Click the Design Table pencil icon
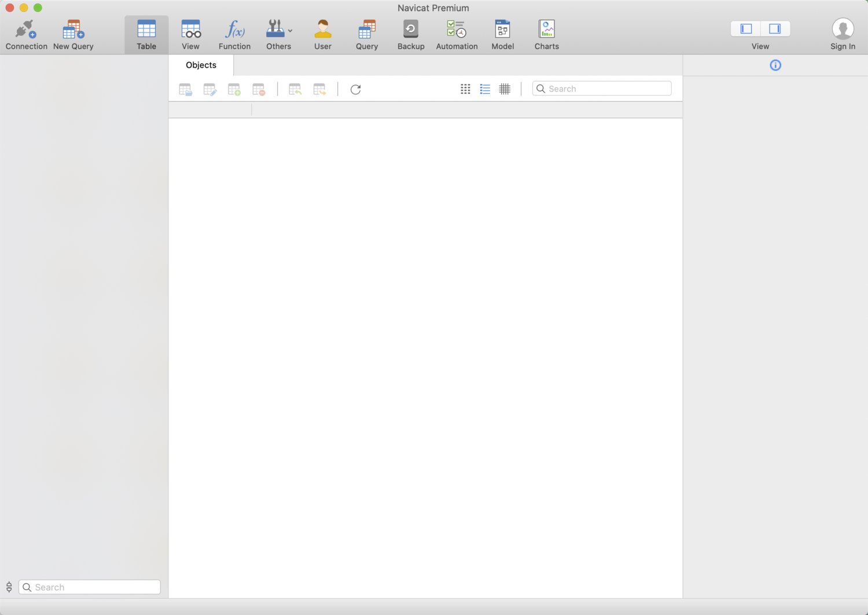 (210, 89)
